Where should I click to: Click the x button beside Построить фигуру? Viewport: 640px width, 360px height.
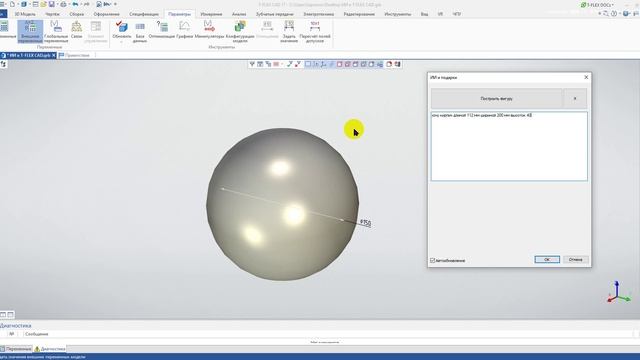[x=575, y=99]
